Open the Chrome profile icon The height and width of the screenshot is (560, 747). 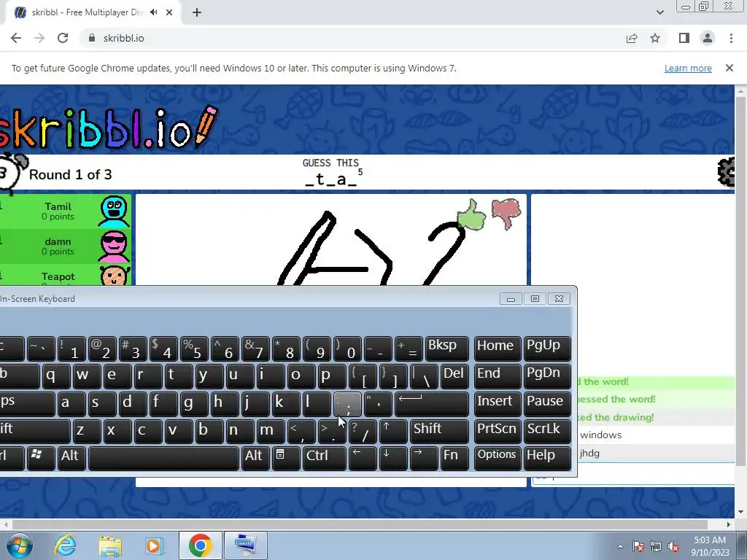tap(708, 38)
